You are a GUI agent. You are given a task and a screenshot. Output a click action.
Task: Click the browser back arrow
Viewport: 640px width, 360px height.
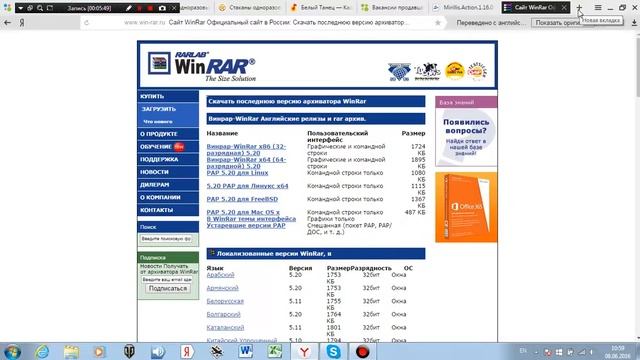[x=7, y=23]
